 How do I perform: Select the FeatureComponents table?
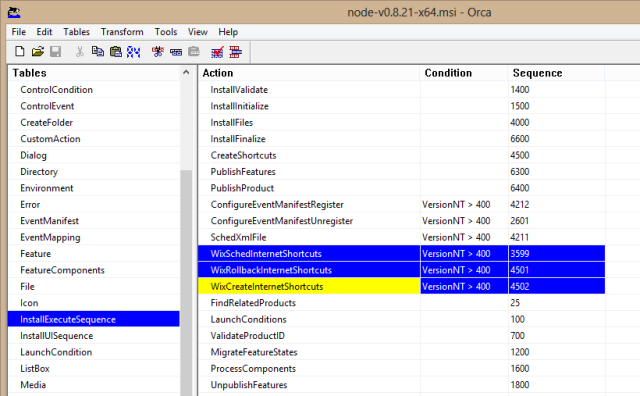pyautogui.click(x=62, y=270)
